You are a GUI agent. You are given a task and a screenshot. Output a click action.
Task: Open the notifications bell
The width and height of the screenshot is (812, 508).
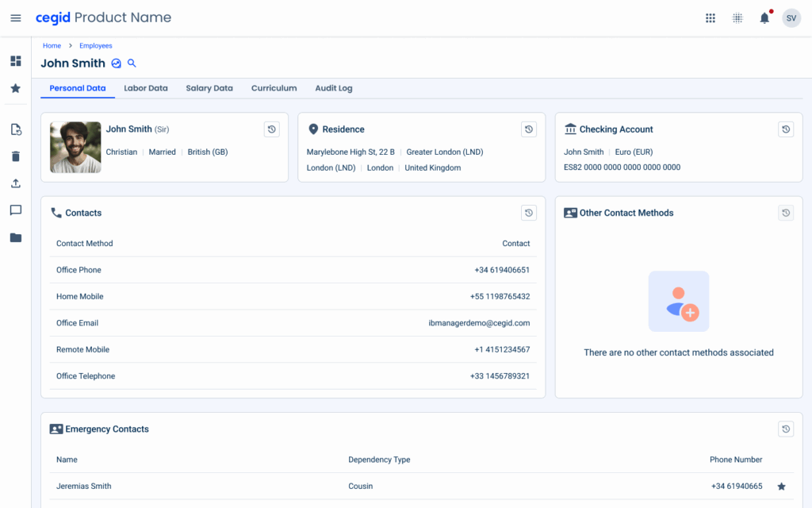tap(764, 18)
